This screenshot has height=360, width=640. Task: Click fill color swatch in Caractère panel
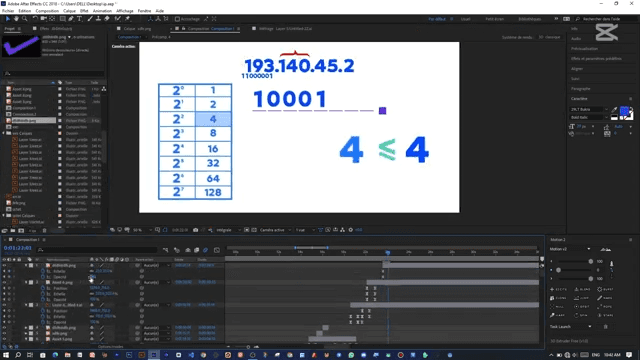pos(624,110)
